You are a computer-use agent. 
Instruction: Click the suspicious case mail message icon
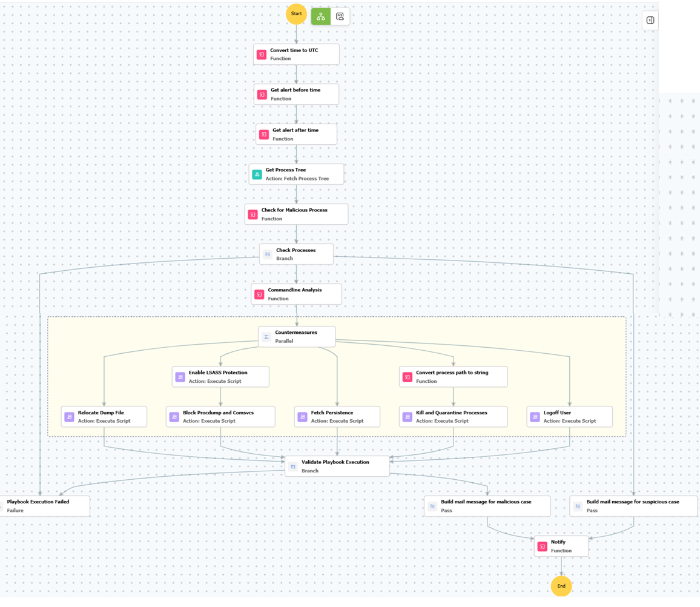(578, 506)
